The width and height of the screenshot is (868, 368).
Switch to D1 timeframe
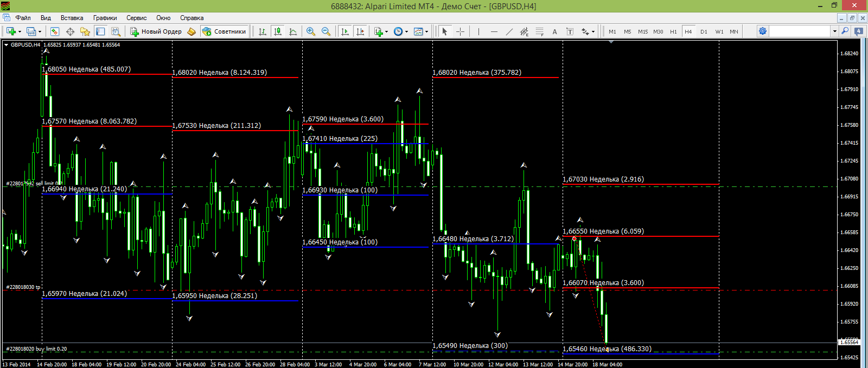[x=704, y=31]
